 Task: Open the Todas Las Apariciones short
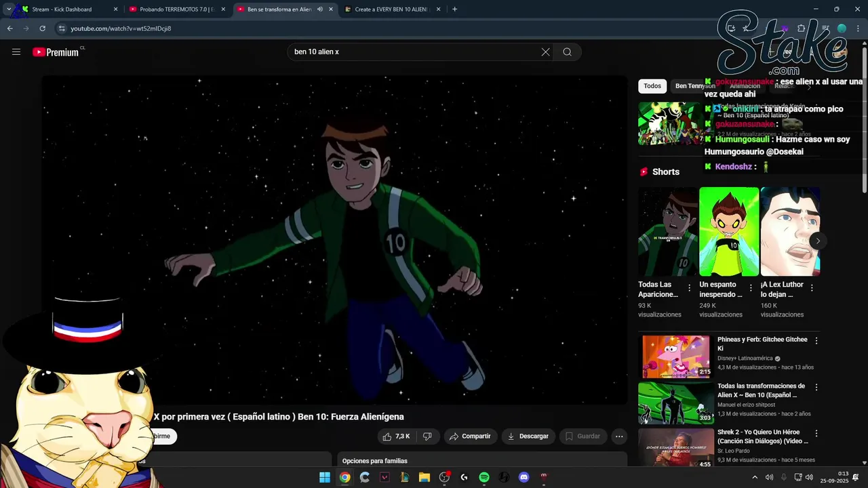668,232
